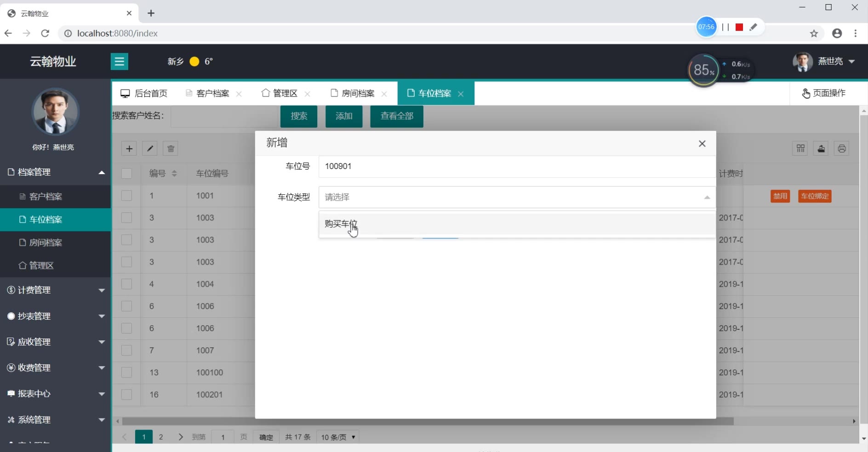Click the recording pencil annotation icon

753,27
